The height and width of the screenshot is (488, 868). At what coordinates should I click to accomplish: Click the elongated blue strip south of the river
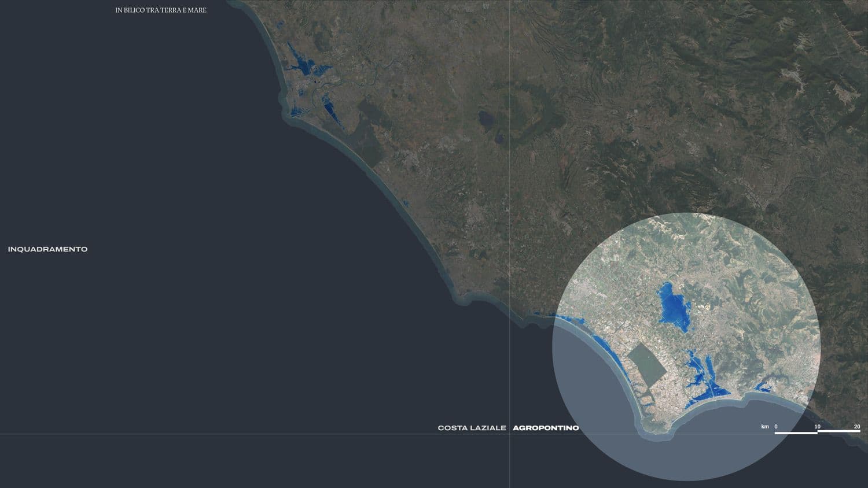333,112
